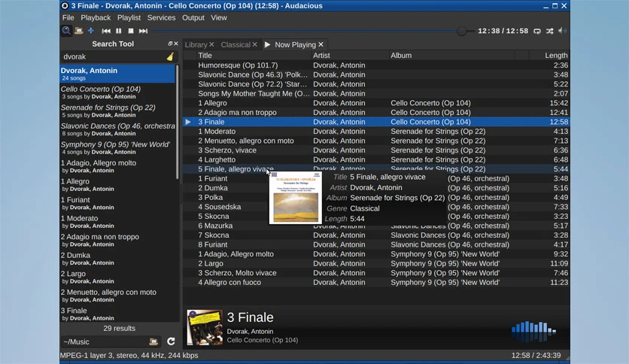Undock the Search Tool panel
The height and width of the screenshot is (364, 629).
click(170, 44)
